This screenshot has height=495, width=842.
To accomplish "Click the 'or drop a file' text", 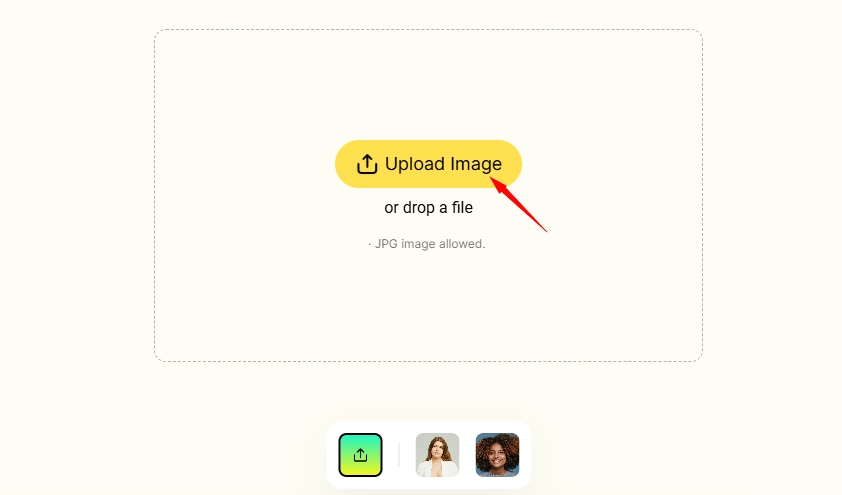I will 429,208.
